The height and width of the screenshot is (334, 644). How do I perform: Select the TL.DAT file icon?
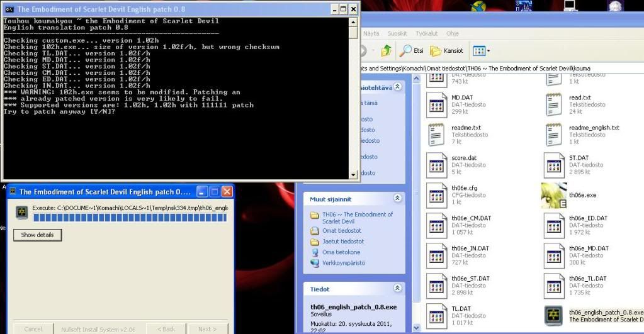tap(436, 316)
